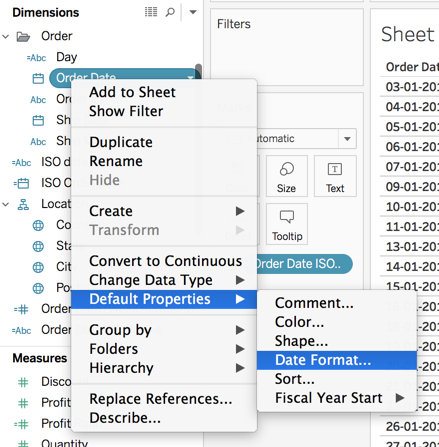Select the Day field in Dimensions
The image size is (439, 447).
tap(67, 57)
